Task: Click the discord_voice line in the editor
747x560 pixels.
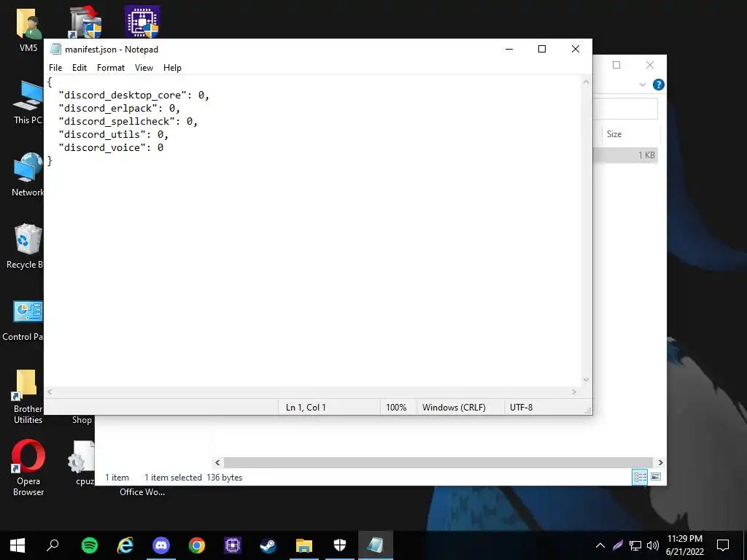Action: coord(111,147)
